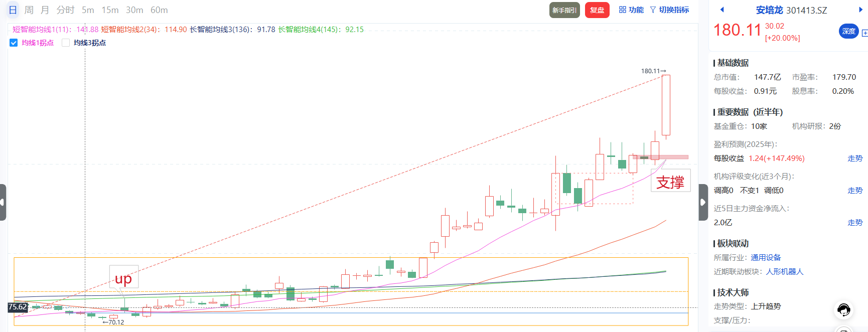Open the 功能 grid menu
Screen dimensions: 868x332
point(631,10)
